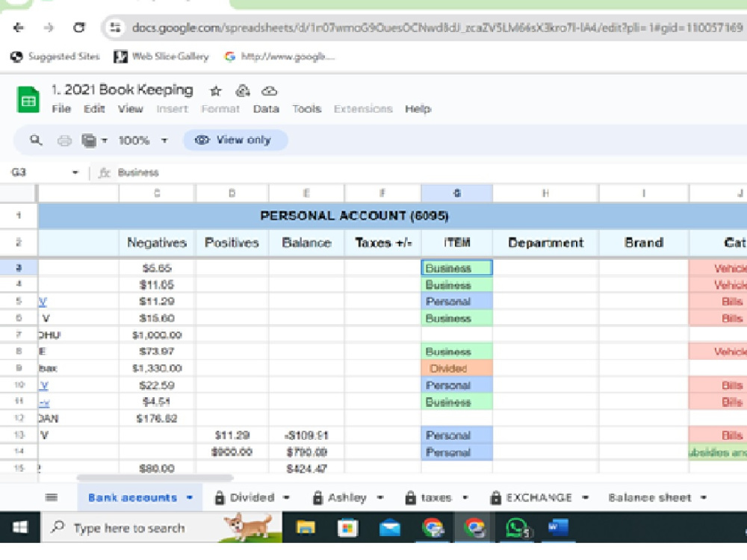Open the View menu
Viewport: 747px width, 560px height.
point(131,109)
